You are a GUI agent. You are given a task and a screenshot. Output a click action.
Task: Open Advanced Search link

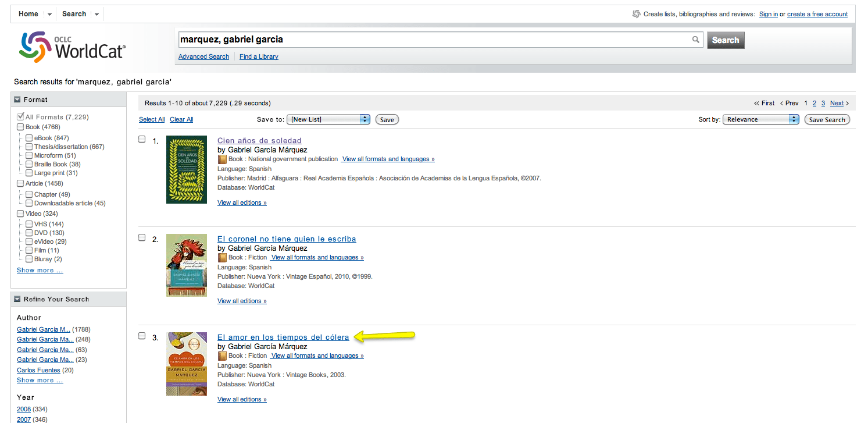[203, 56]
